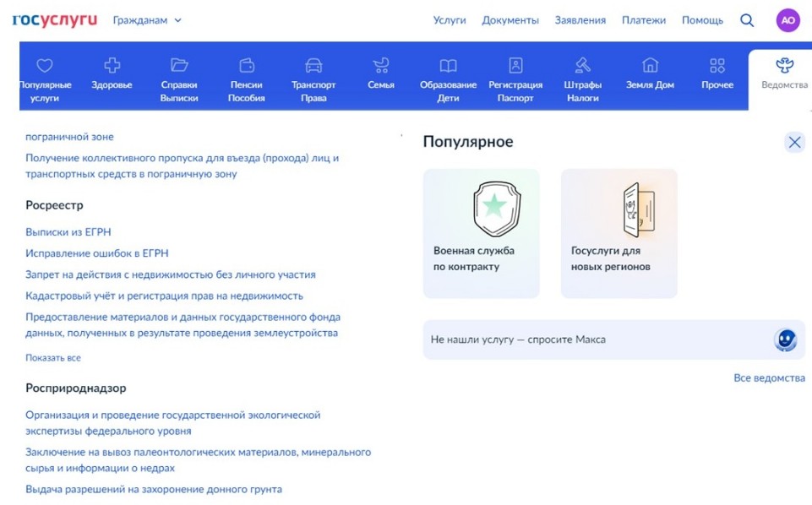Click the Госуслуги logo
Image resolution: width=812 pixels, height=505 pixels.
tap(55, 20)
